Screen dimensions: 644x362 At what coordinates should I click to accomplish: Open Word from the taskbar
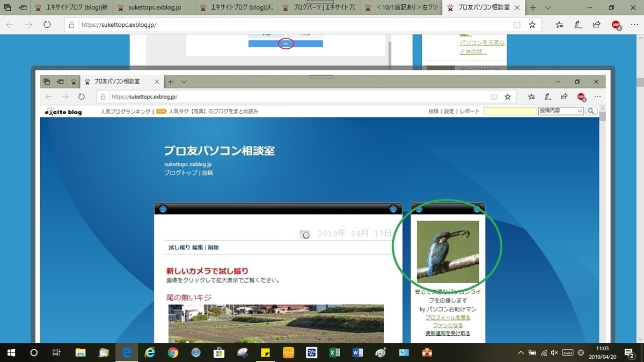(357, 353)
